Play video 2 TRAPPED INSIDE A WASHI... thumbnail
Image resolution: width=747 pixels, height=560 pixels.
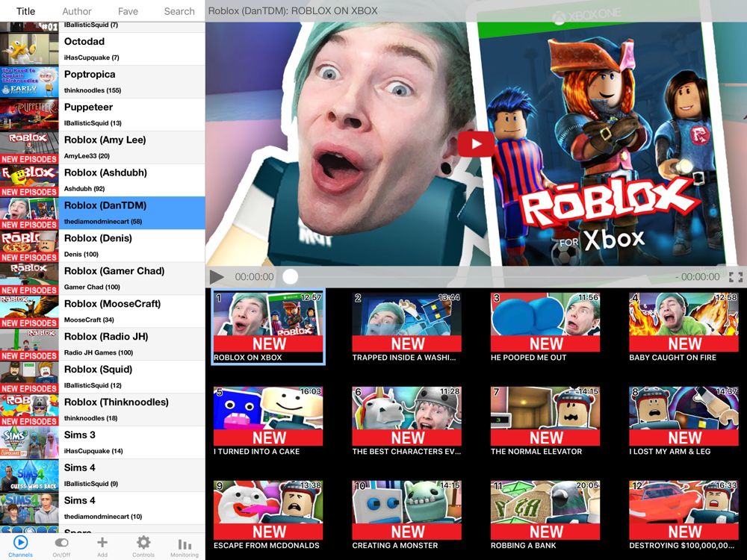[407, 323]
